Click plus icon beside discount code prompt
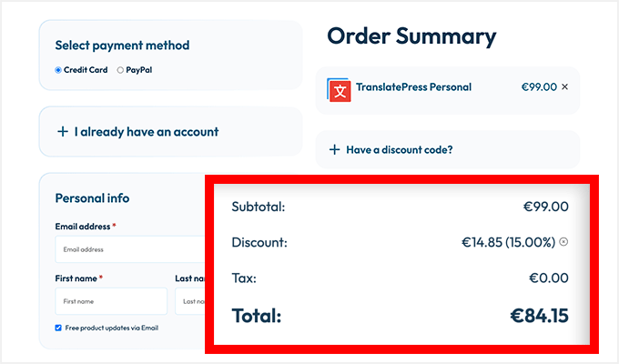 pyautogui.click(x=334, y=150)
